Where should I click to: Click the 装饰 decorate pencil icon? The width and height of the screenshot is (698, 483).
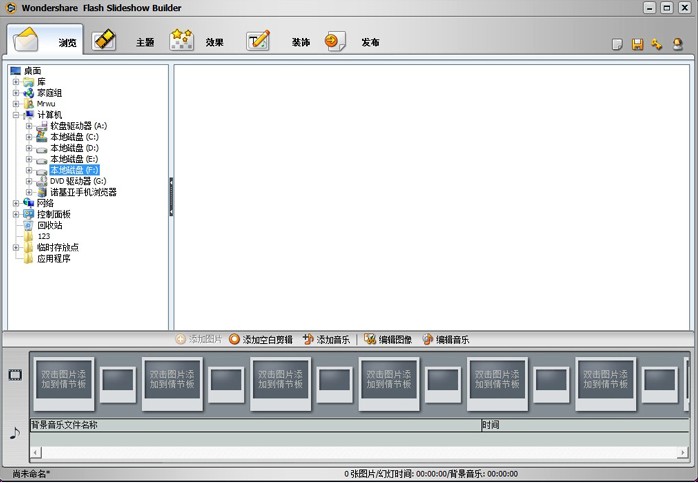tap(259, 41)
